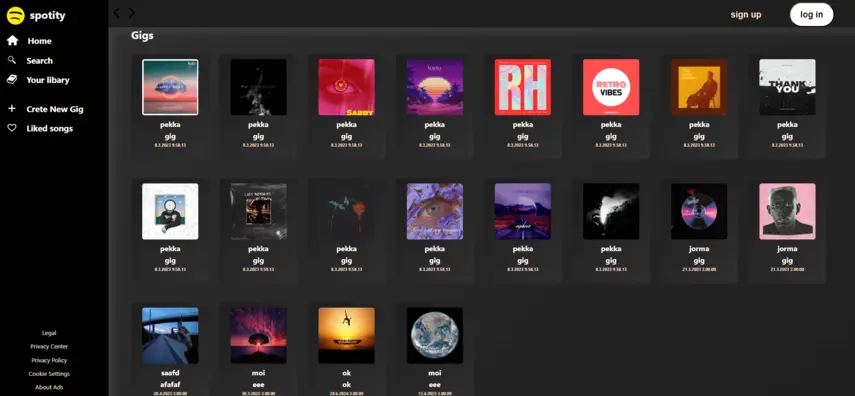
Task: Click the spotity brand name
Action: [47, 15]
